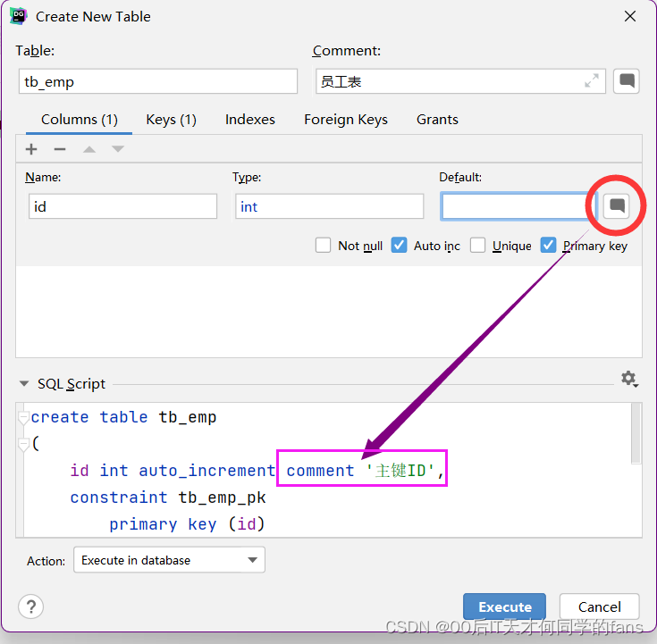Click the 'create table tb_emp' line in script
Screen dimensions: 657x644
[x=123, y=417]
